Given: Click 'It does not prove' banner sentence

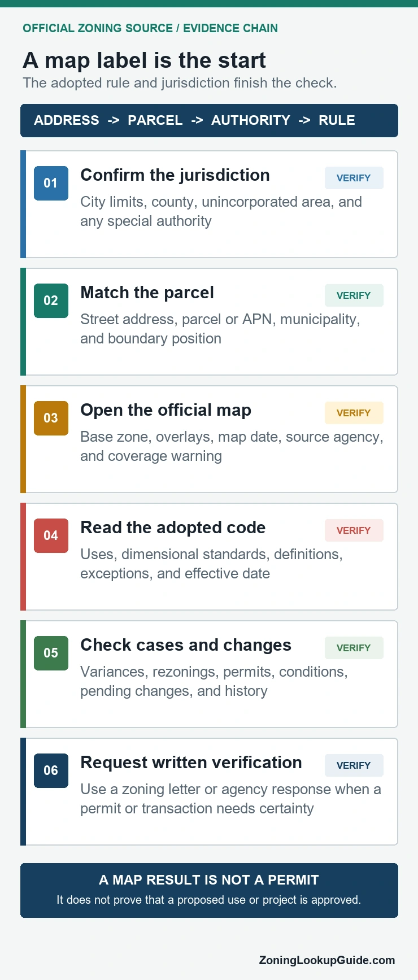Looking at the screenshot, I should 209,900.
